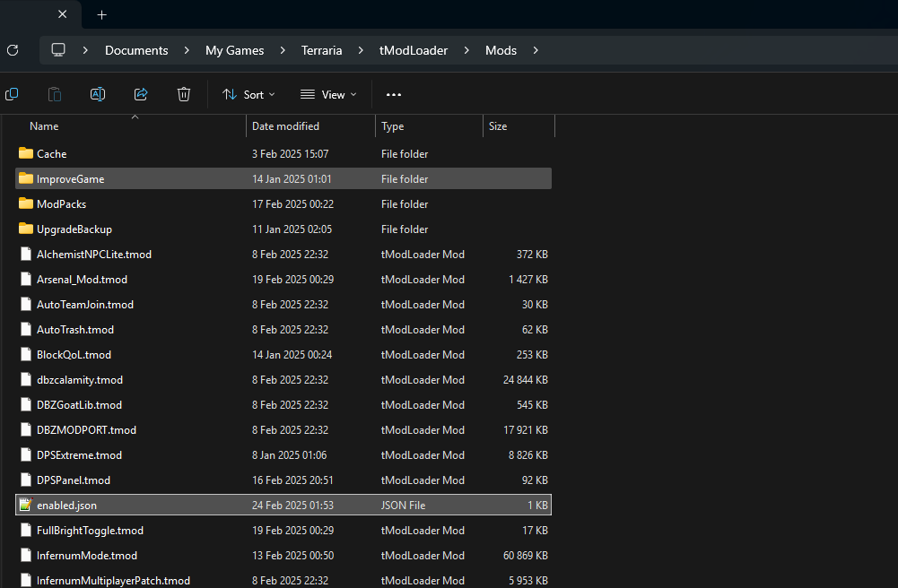Navigate to Documents in breadcrumb

click(x=137, y=50)
